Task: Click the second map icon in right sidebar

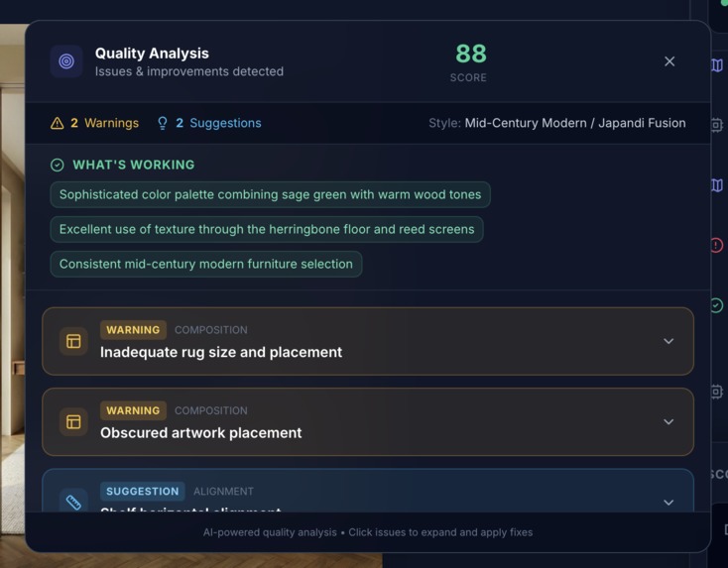Action: tap(716, 185)
